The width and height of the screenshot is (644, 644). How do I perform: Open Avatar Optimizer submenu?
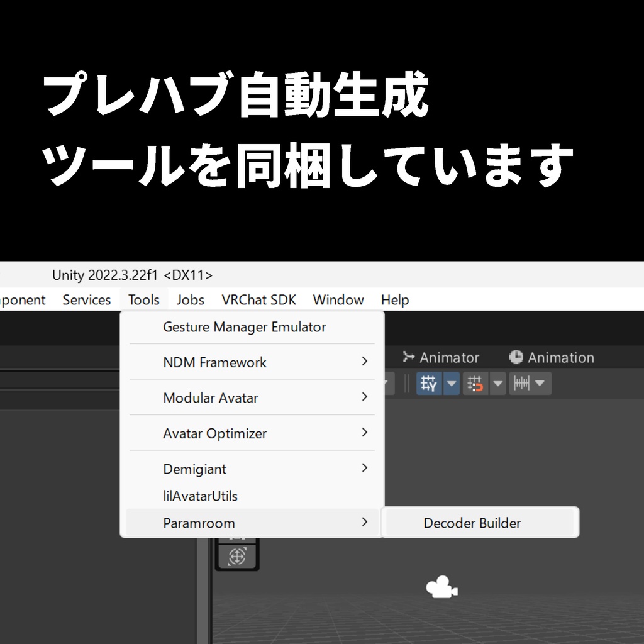[252, 433]
